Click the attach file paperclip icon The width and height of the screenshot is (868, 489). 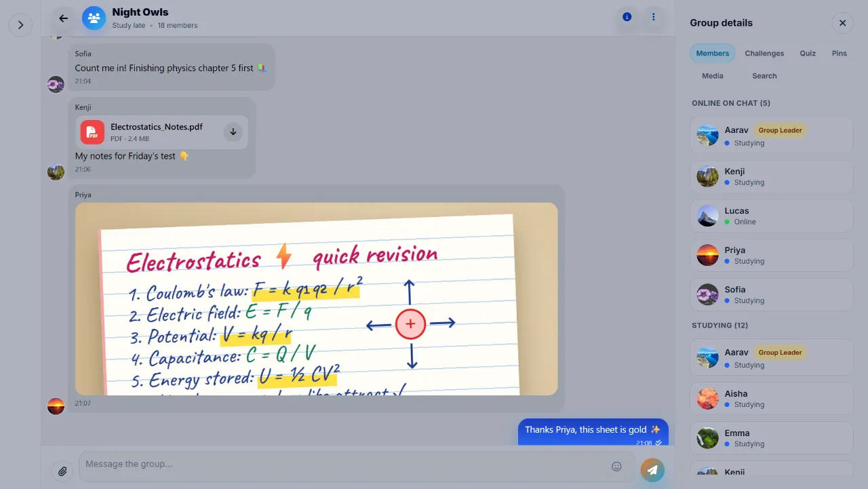click(x=62, y=471)
